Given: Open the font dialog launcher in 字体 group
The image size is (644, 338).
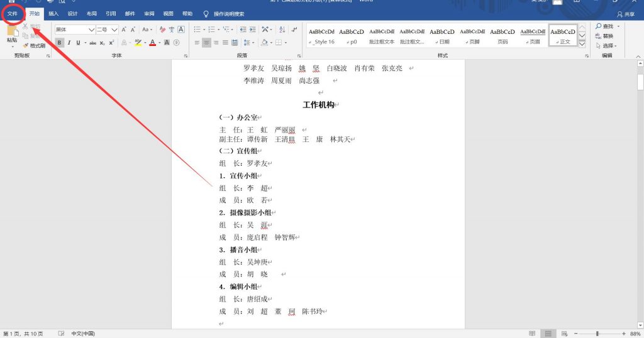Looking at the screenshot, I should 186,55.
